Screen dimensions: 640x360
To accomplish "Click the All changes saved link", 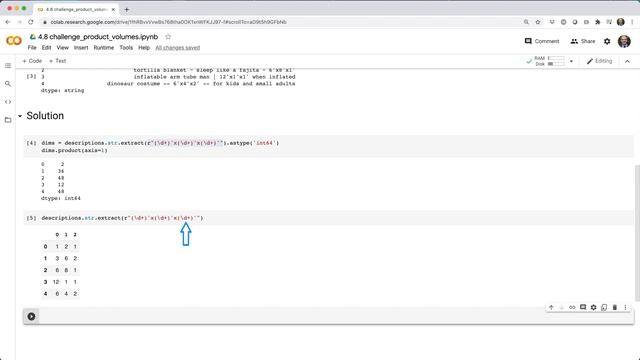I will 178,48.
